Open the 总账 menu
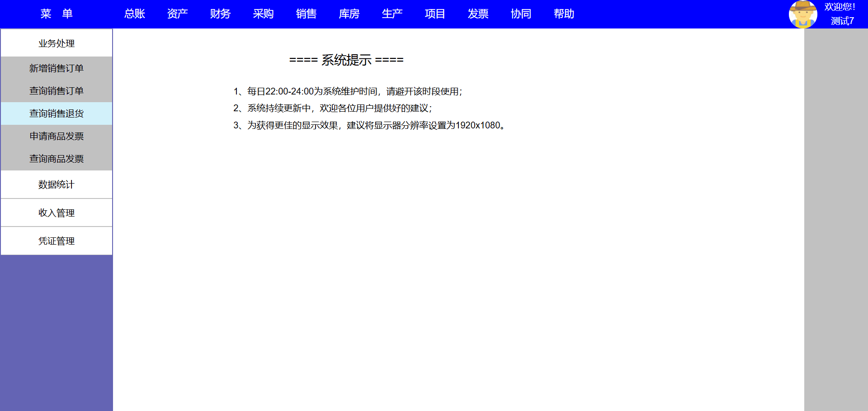 click(134, 14)
